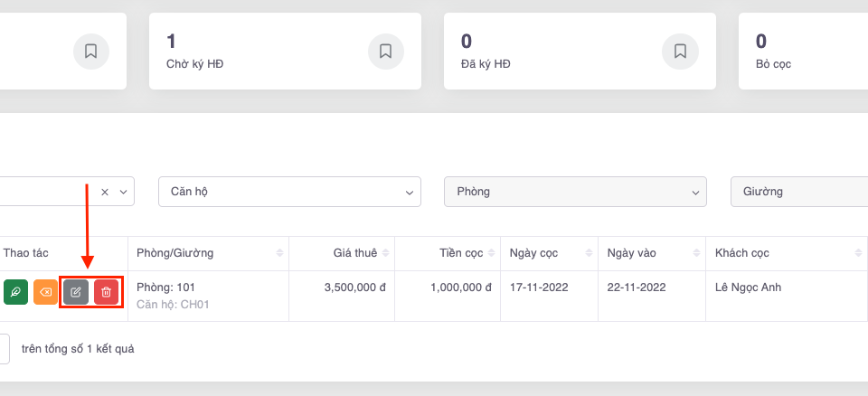The image size is (868, 396).
Task: Click customer name Lê Ngọc Anh
Action: pos(748,288)
